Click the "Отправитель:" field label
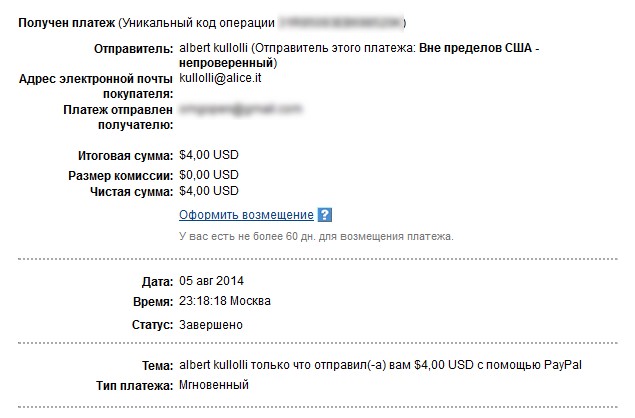635x418 pixels. [x=131, y=49]
